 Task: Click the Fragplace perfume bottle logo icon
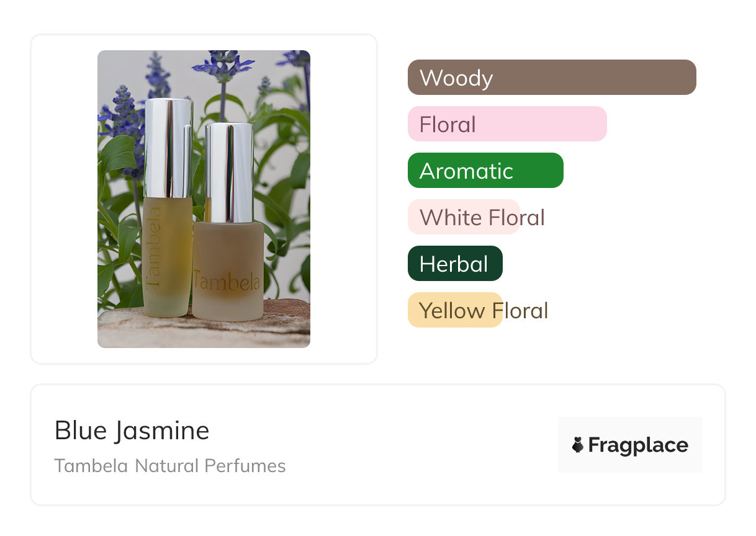pyautogui.click(x=578, y=445)
